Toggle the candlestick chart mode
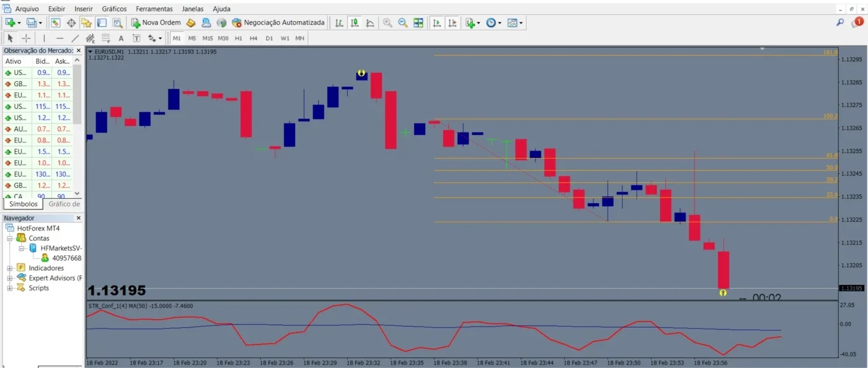Viewport: 868px width, 368px height. pos(355,23)
